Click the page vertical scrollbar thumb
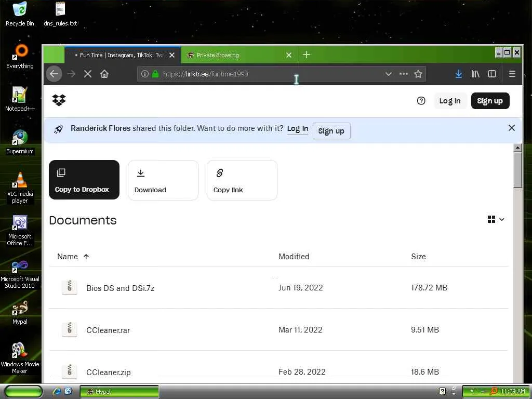The height and width of the screenshot is (399, 532). click(x=517, y=170)
